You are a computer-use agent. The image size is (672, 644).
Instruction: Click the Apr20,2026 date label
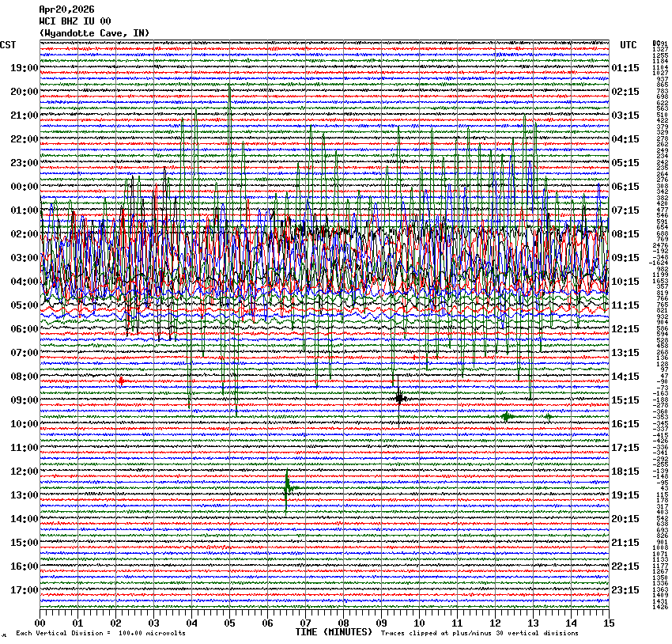pos(66,9)
